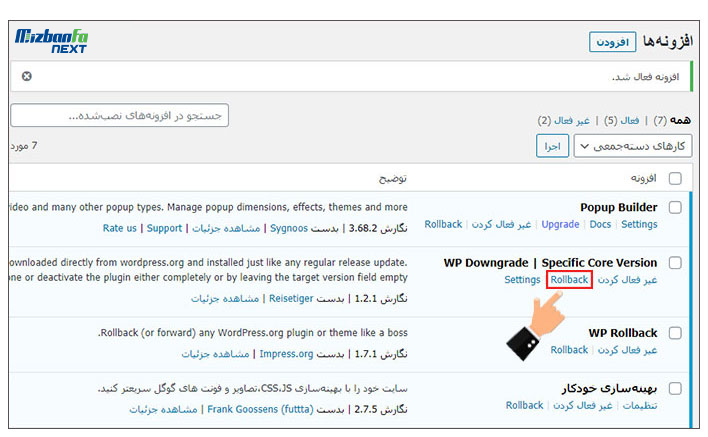Open Popup Builder Settings link
The height and width of the screenshot is (437, 708).
pyautogui.click(x=639, y=224)
